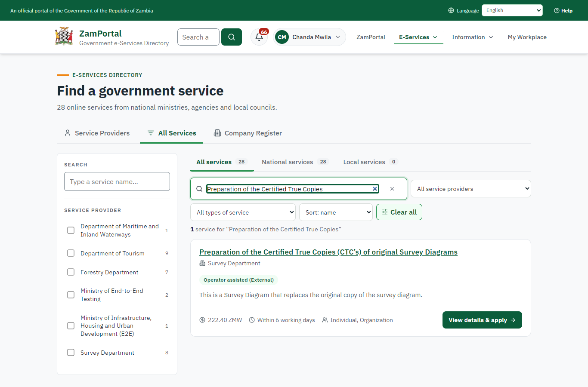The image size is (588, 387).
Task: Click the green search magnifier button
Action: tap(232, 37)
